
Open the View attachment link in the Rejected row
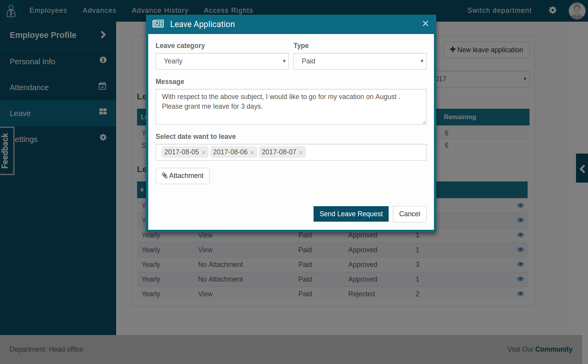pyautogui.click(x=205, y=294)
